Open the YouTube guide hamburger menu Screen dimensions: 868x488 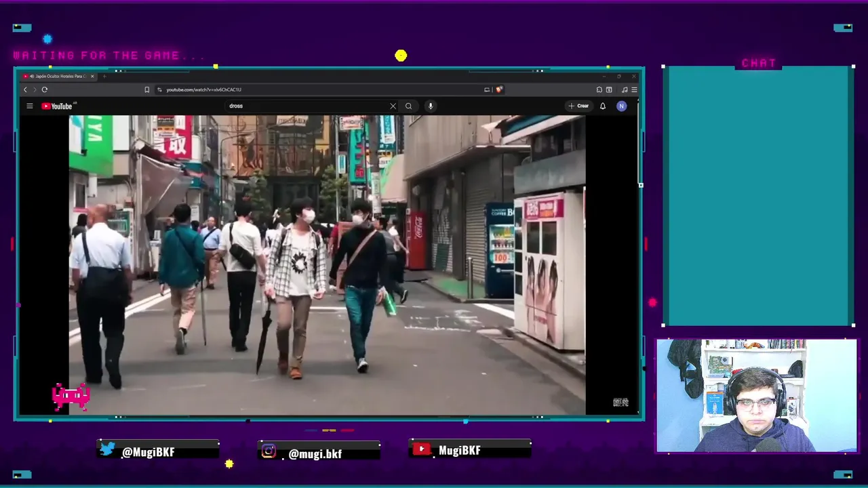coord(30,106)
